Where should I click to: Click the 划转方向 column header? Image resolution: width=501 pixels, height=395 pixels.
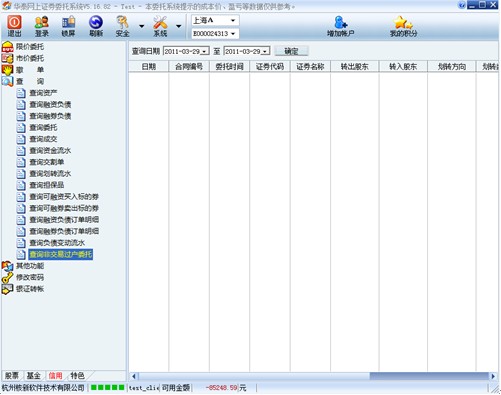452,67
